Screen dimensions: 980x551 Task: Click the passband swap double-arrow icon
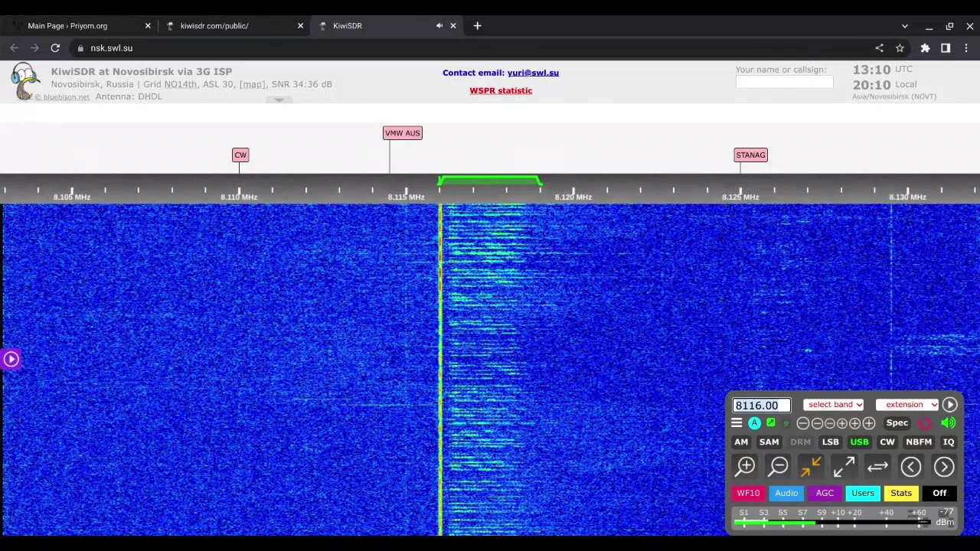[x=877, y=466]
